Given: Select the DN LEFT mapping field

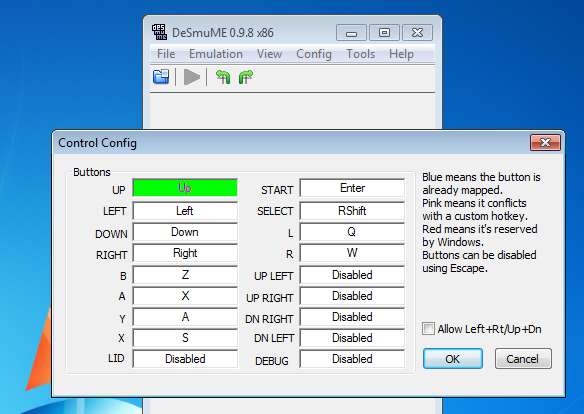Looking at the screenshot, I should pos(352,338).
